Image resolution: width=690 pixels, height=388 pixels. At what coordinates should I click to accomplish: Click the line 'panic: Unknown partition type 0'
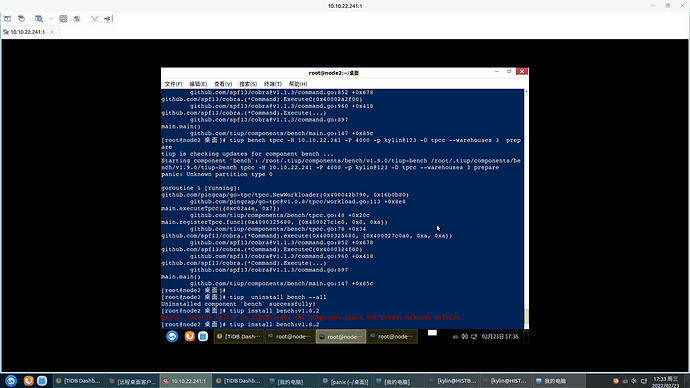pos(217,175)
